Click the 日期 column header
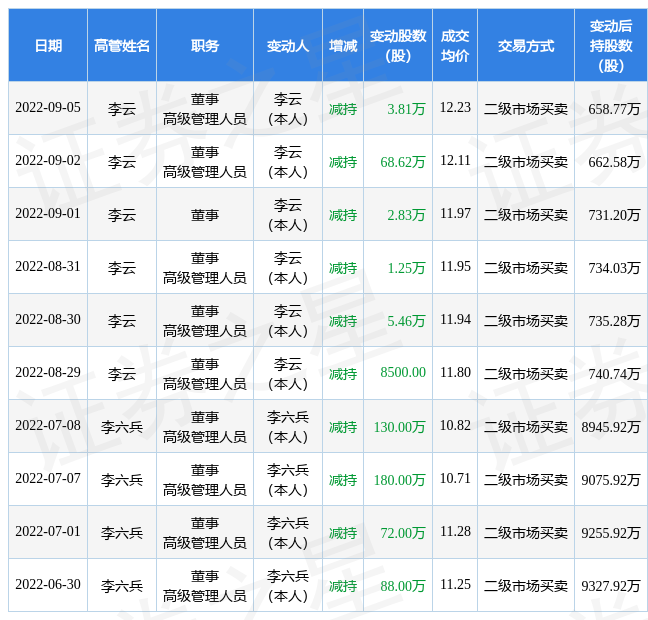 [48, 45]
